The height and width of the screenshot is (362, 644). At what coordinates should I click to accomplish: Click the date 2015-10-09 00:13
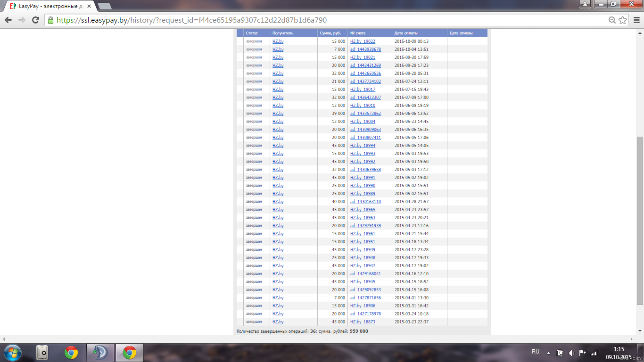tap(411, 41)
